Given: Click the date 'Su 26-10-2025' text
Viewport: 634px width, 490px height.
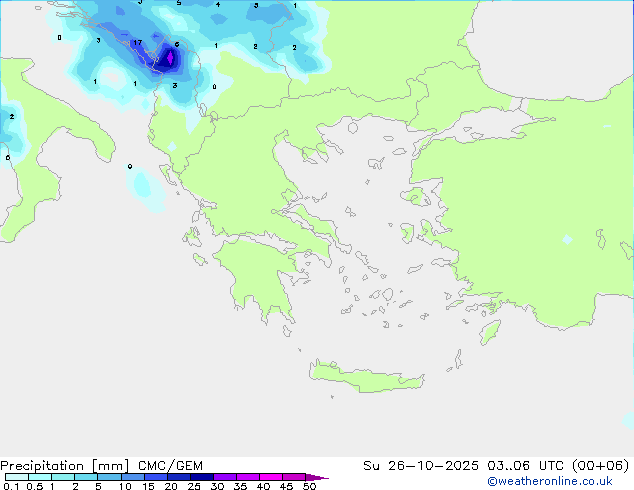Looking at the screenshot, I should 421,466.
